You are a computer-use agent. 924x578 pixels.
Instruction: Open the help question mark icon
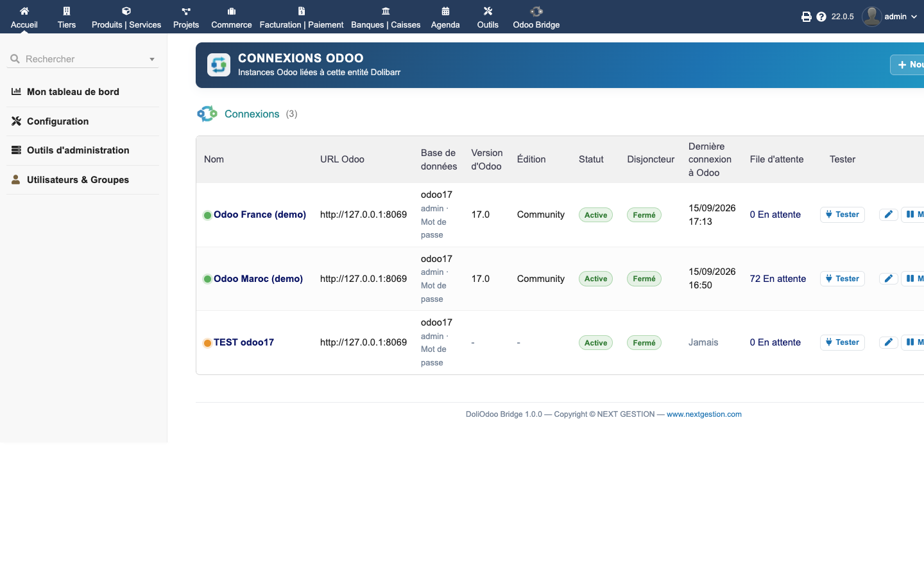(821, 17)
